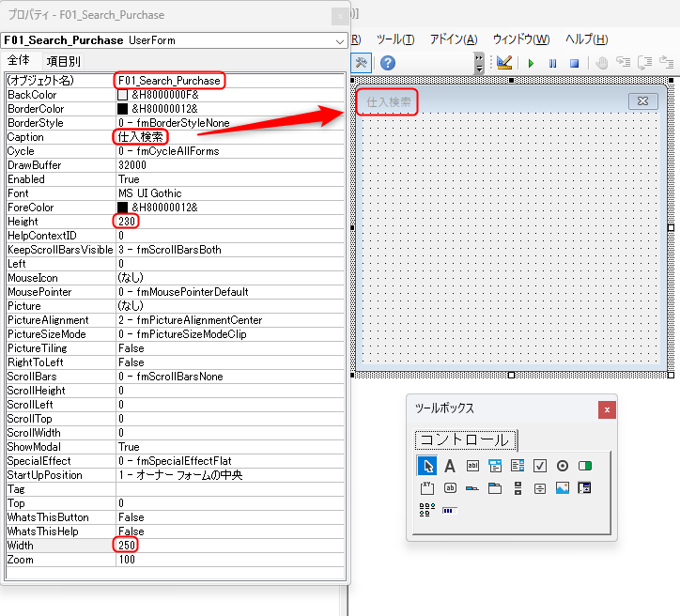Screen dimensions: 680x616
Task: Select the Enabled True value
Action: tap(230, 179)
